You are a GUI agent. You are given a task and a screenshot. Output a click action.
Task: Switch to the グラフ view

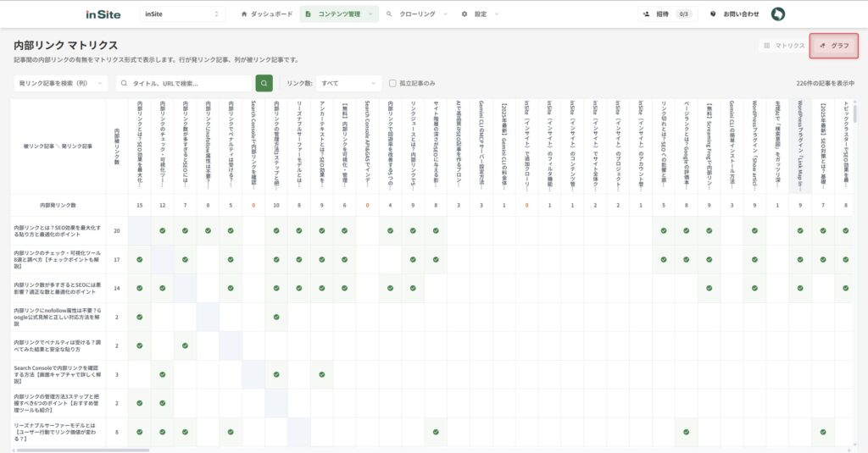tap(834, 46)
